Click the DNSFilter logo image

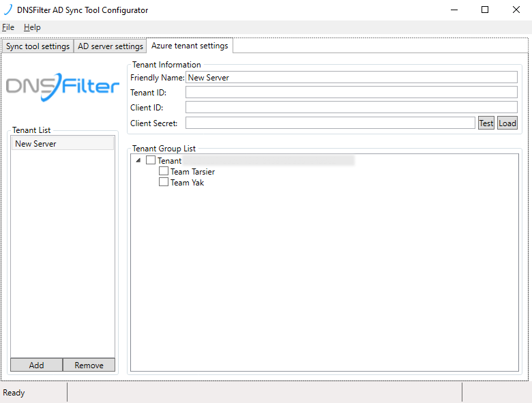coord(63,87)
